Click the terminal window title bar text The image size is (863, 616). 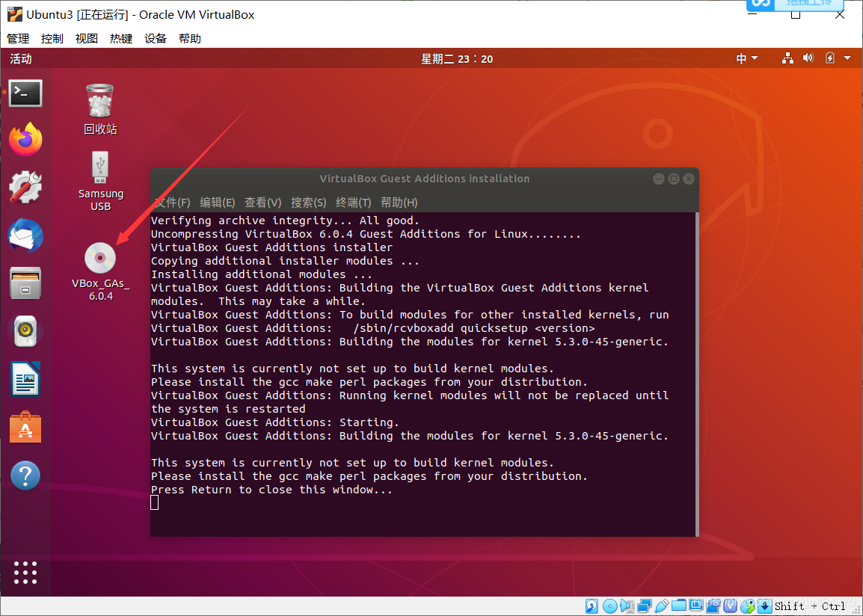(x=424, y=179)
